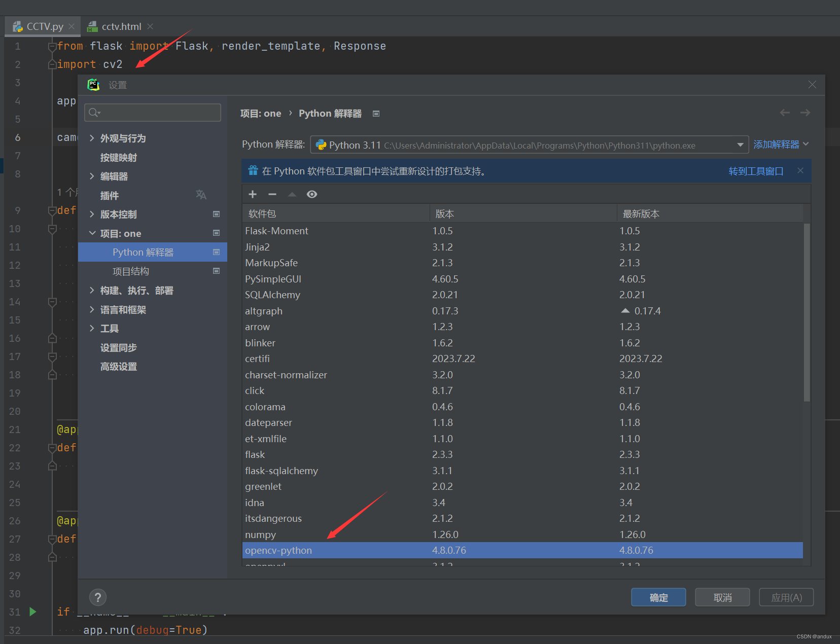Collapse the 项目: one tree node
This screenshot has width=840, height=644.
click(92, 233)
